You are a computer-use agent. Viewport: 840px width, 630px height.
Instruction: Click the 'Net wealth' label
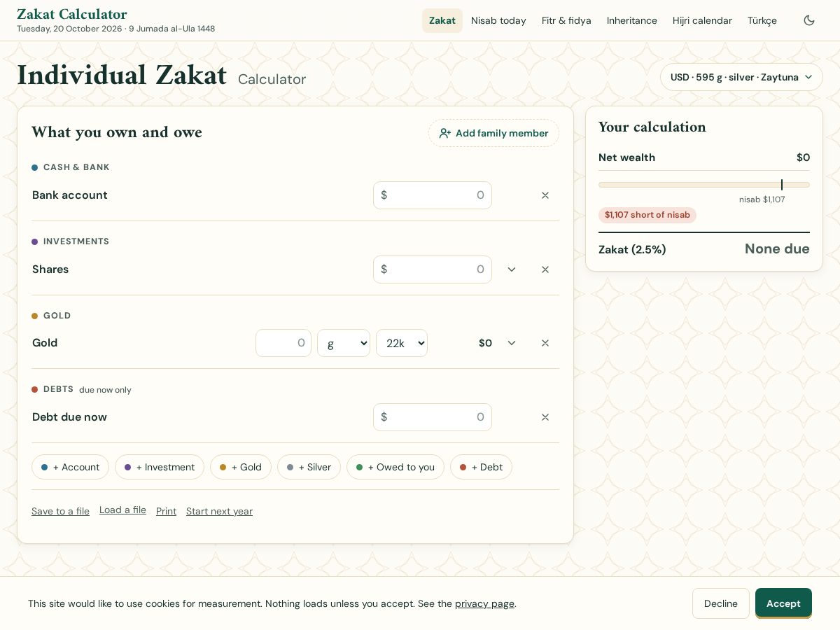click(627, 157)
